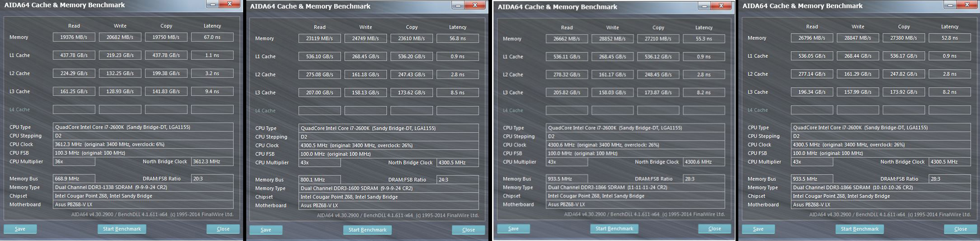980x241 pixels.
Task: Click Save in the 10-10-10-26 timings window
Action: 759,229
